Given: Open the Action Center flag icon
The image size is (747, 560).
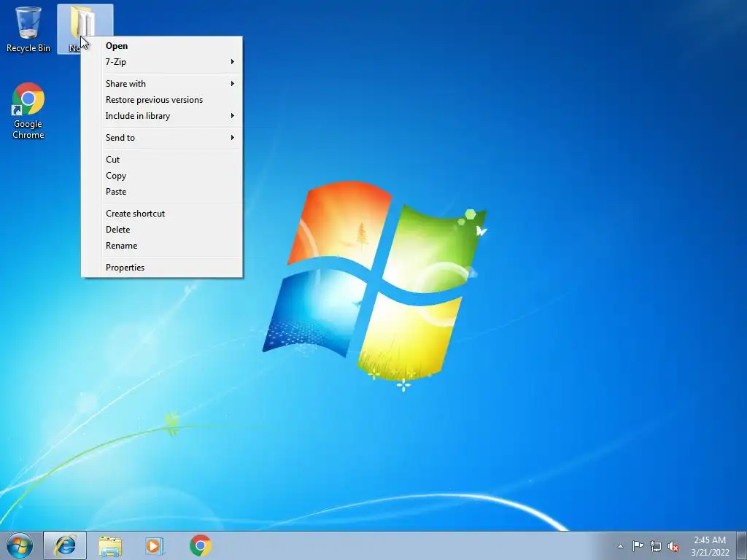Looking at the screenshot, I should (638, 546).
